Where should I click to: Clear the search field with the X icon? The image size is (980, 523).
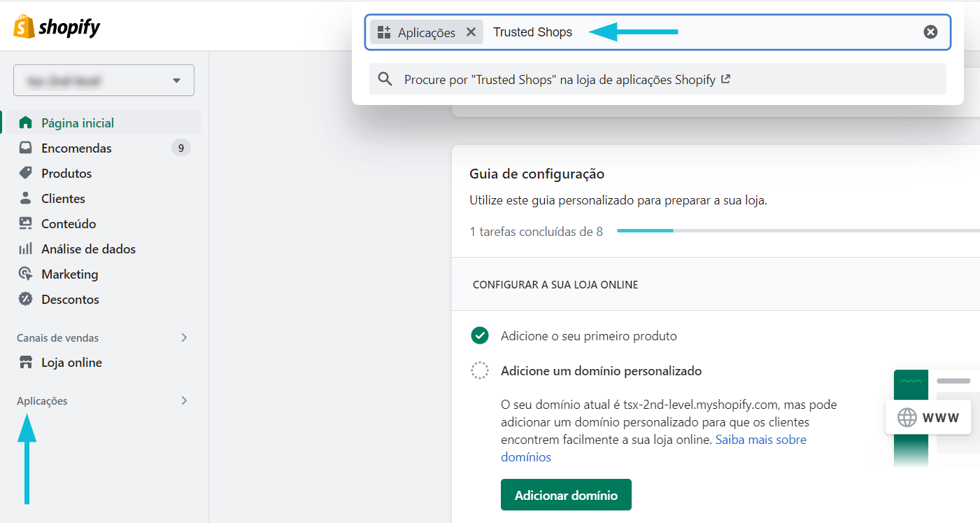[930, 32]
